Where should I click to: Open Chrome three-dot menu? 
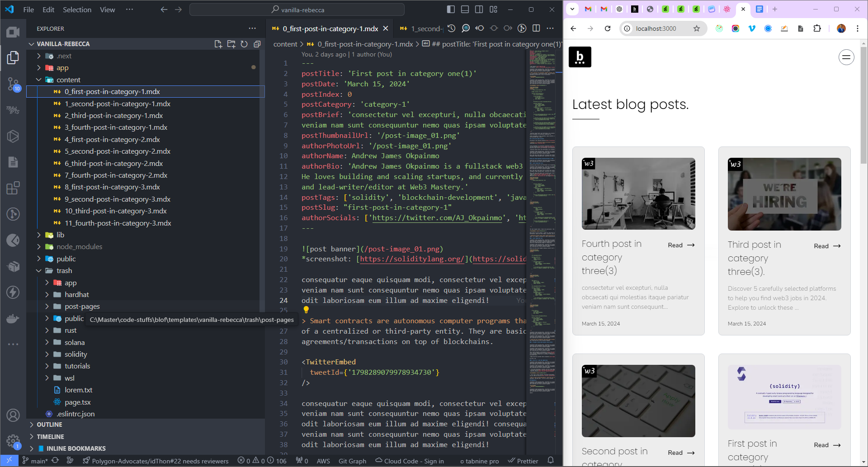click(x=858, y=28)
